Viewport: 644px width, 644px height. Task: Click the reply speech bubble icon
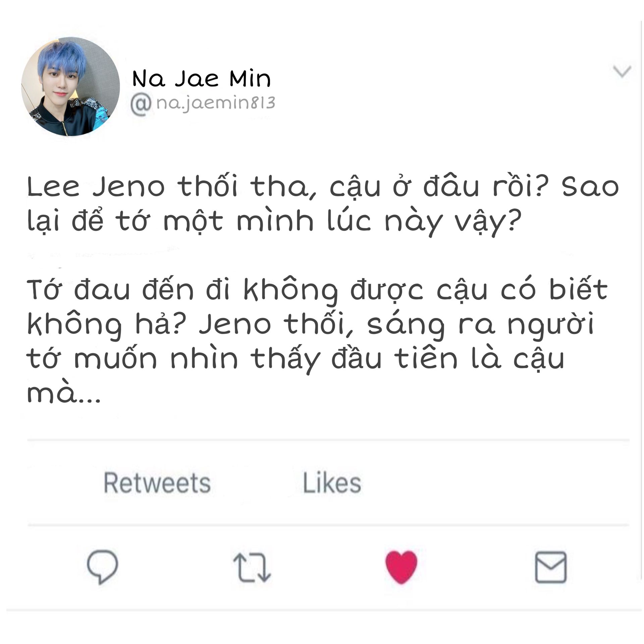(103, 567)
